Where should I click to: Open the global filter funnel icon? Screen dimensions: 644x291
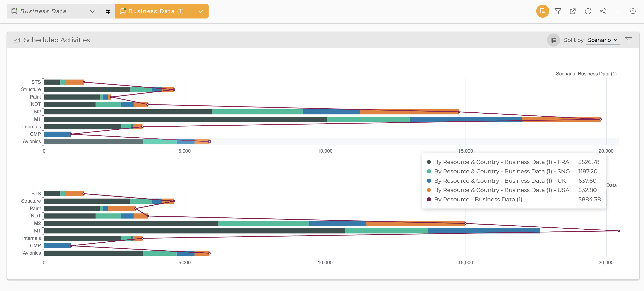click(557, 11)
